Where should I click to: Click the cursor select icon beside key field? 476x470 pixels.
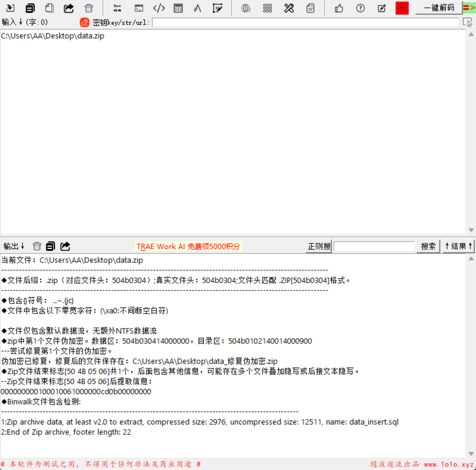point(467,23)
